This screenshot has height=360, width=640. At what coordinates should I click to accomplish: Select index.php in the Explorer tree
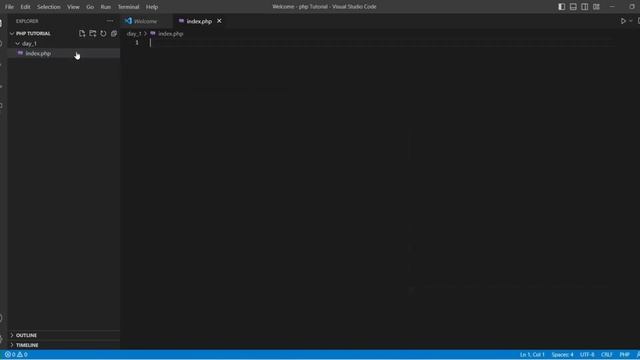tap(64, 53)
